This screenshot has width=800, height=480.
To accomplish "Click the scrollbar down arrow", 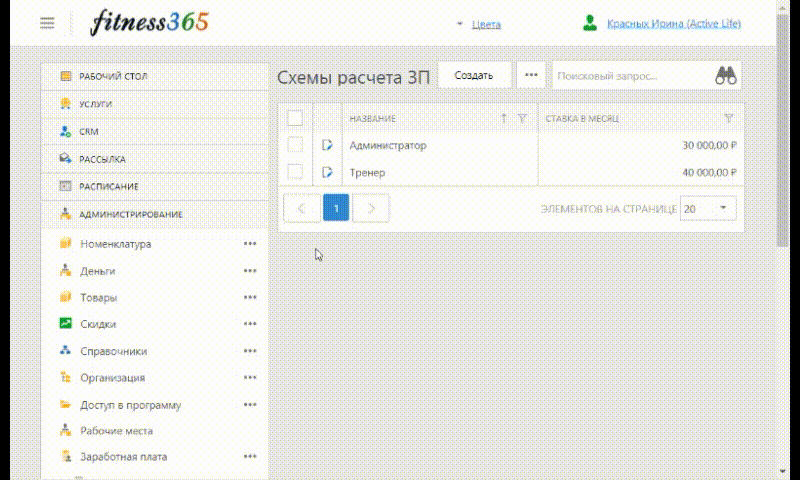I will 782,472.
